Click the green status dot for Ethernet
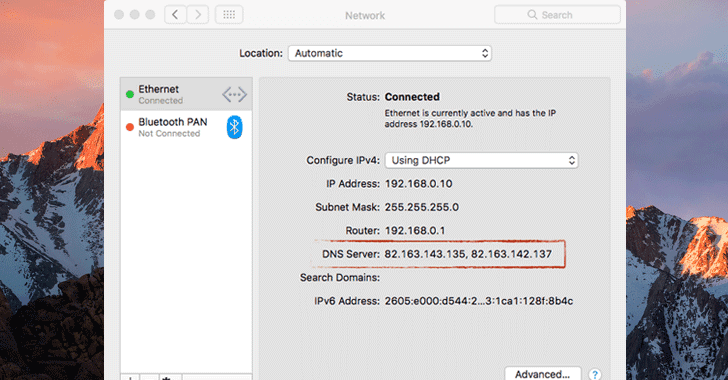Screen dimensions: 728x380 click(130, 94)
